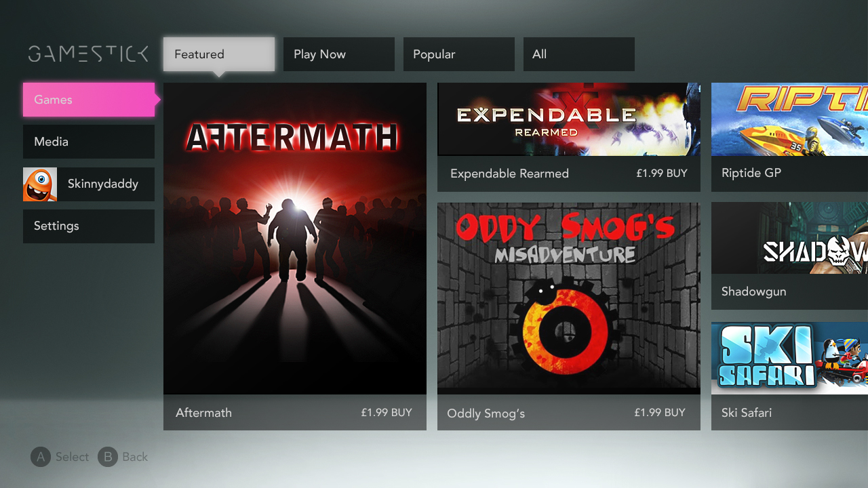Buy Oddly Smog's for £1.99
This screenshot has height=488, width=868.
coord(660,412)
